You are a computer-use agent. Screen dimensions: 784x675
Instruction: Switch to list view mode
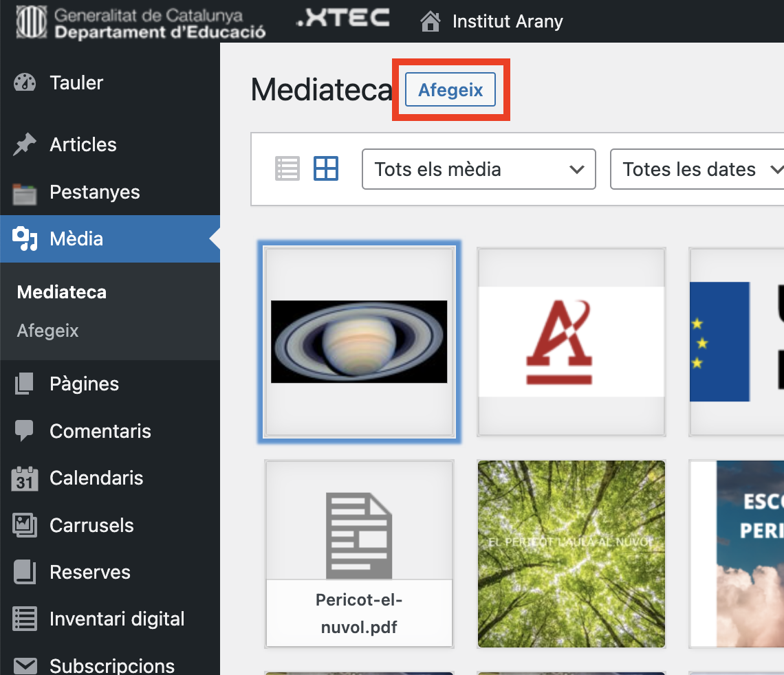[x=287, y=168]
